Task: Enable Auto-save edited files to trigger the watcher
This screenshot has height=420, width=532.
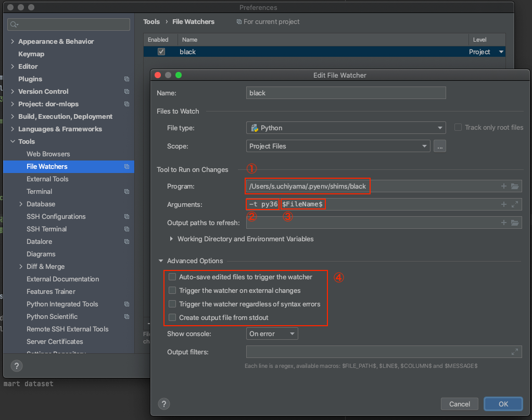Action: coord(172,277)
